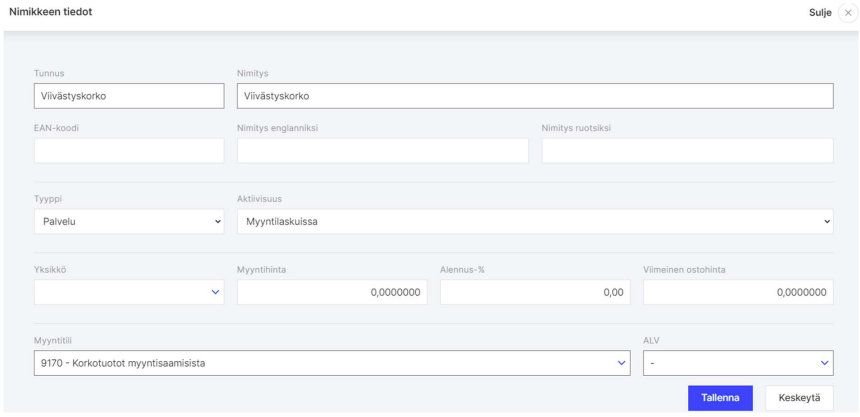
Task: Select the Alennus-% discount field
Action: click(x=536, y=292)
